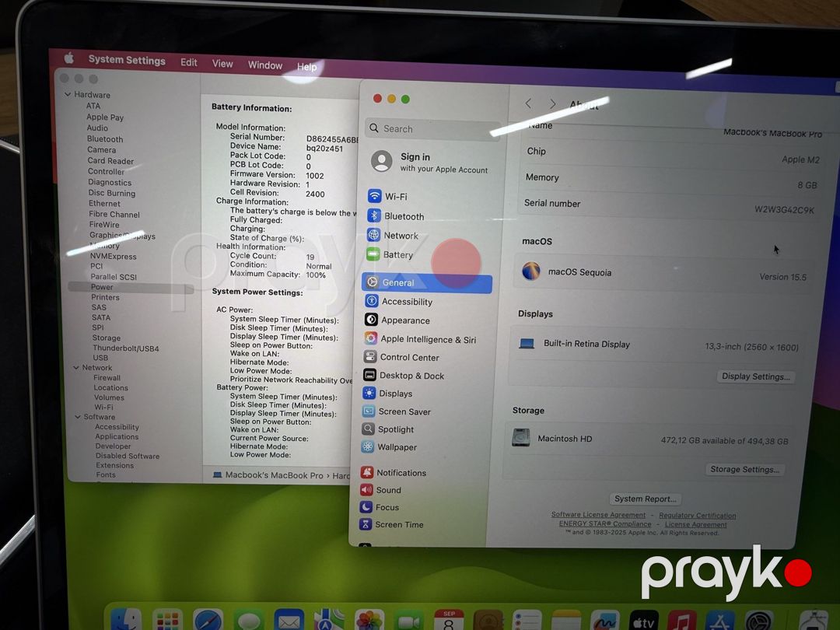Collapse the Software tree in System Information
The image size is (840, 630).
point(78,416)
